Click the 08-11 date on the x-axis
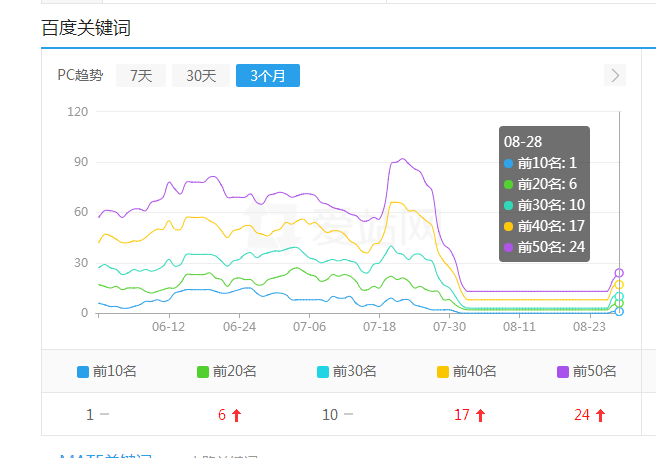The height and width of the screenshot is (458, 656). (519, 326)
